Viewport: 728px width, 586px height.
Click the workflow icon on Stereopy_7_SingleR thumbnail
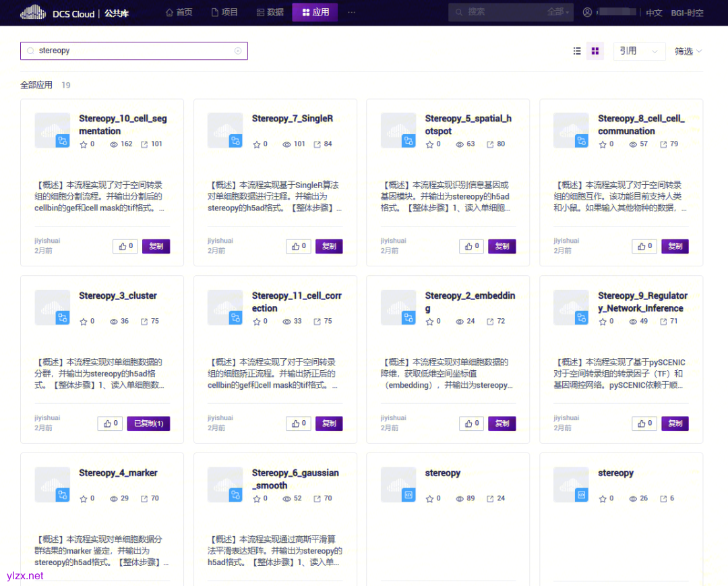(237, 141)
